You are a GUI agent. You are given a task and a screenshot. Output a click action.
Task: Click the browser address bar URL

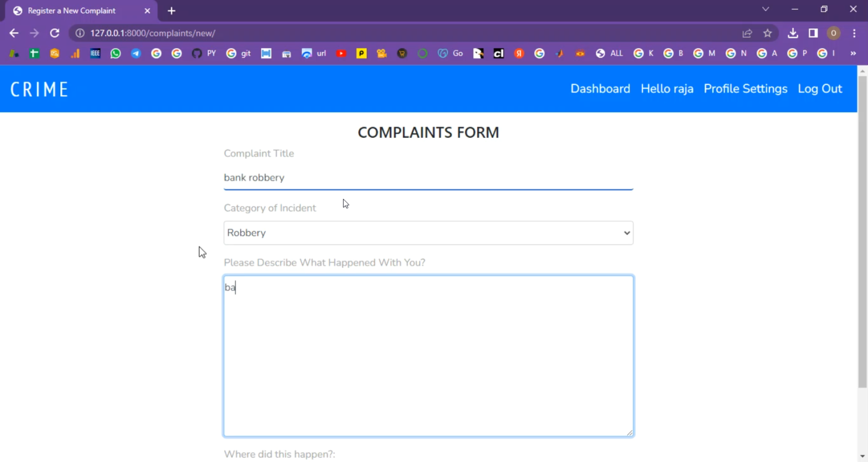[x=153, y=33]
